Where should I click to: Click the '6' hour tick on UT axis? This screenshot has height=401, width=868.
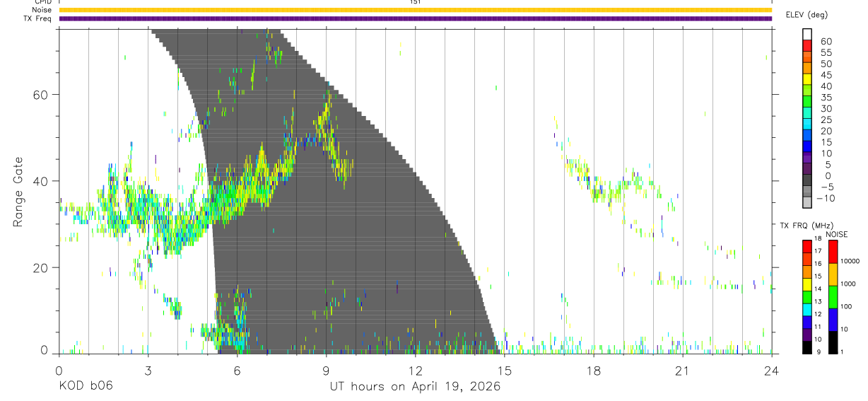click(x=237, y=370)
